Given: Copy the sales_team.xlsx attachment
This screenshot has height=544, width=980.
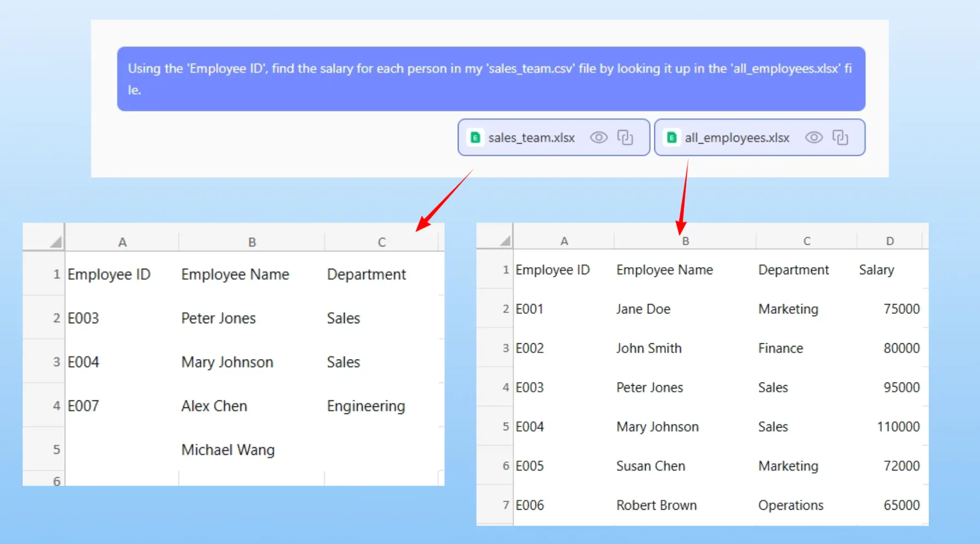Looking at the screenshot, I should 625,138.
